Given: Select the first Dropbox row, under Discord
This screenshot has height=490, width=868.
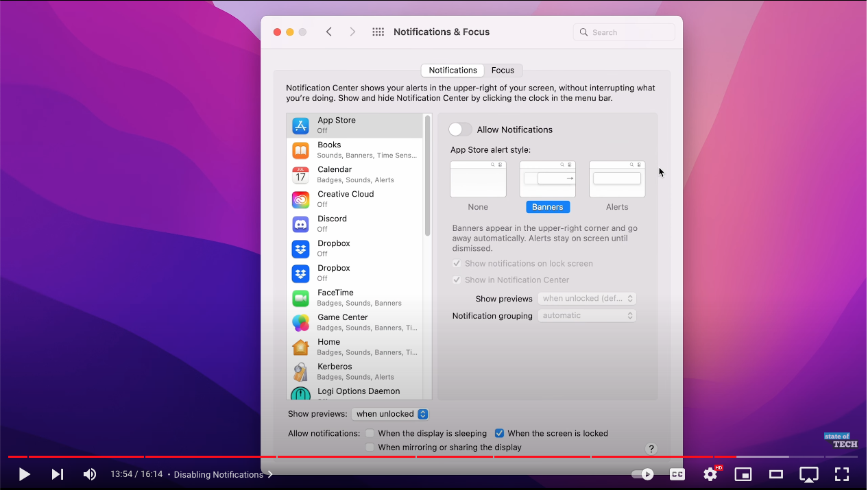Looking at the screenshot, I should tap(354, 249).
